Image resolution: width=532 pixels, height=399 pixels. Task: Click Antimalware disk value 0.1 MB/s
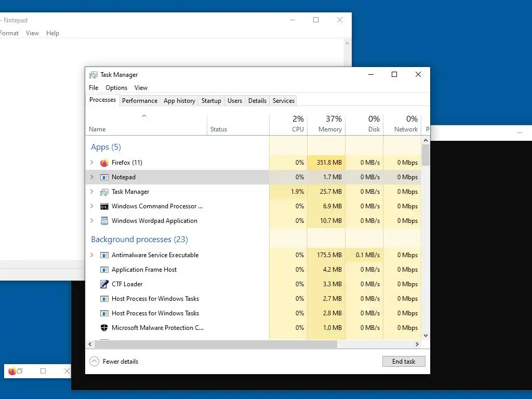point(368,255)
